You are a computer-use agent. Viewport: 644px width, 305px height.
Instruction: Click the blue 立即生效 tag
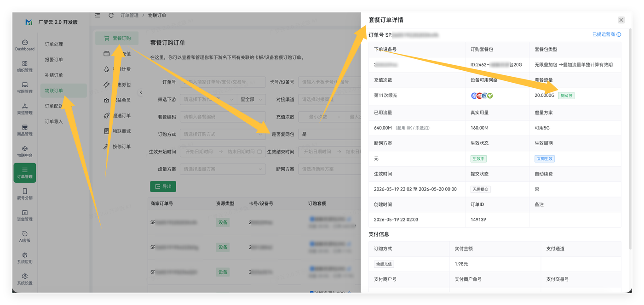pos(545,158)
